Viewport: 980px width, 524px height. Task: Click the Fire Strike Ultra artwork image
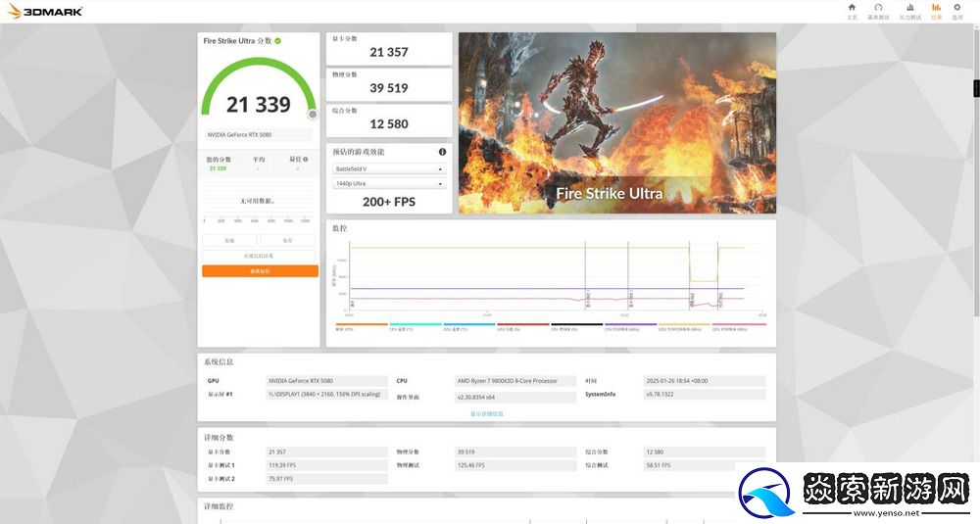[616, 122]
